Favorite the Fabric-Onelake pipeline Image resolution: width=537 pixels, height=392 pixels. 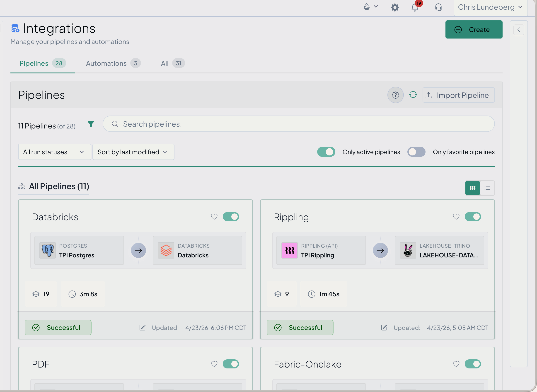pos(456,364)
